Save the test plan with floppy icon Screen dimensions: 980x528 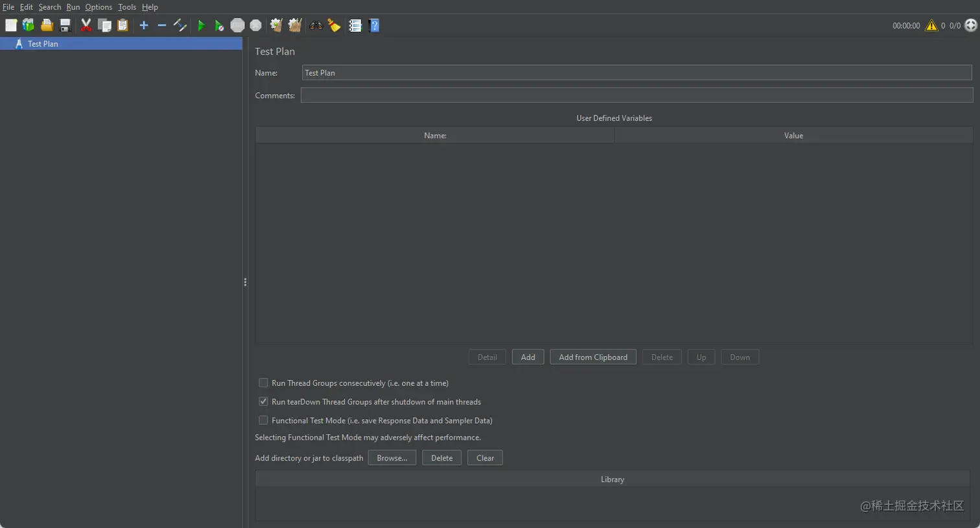click(x=65, y=25)
